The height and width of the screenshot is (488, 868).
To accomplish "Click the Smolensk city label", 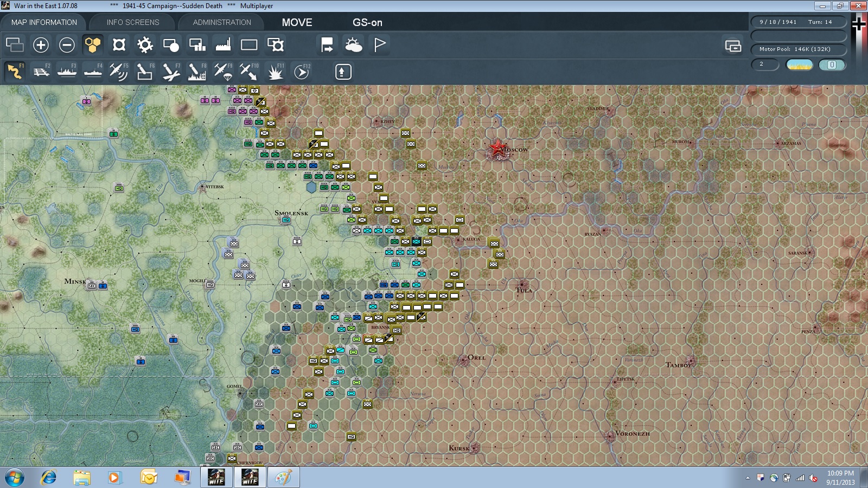I will coord(291,213).
